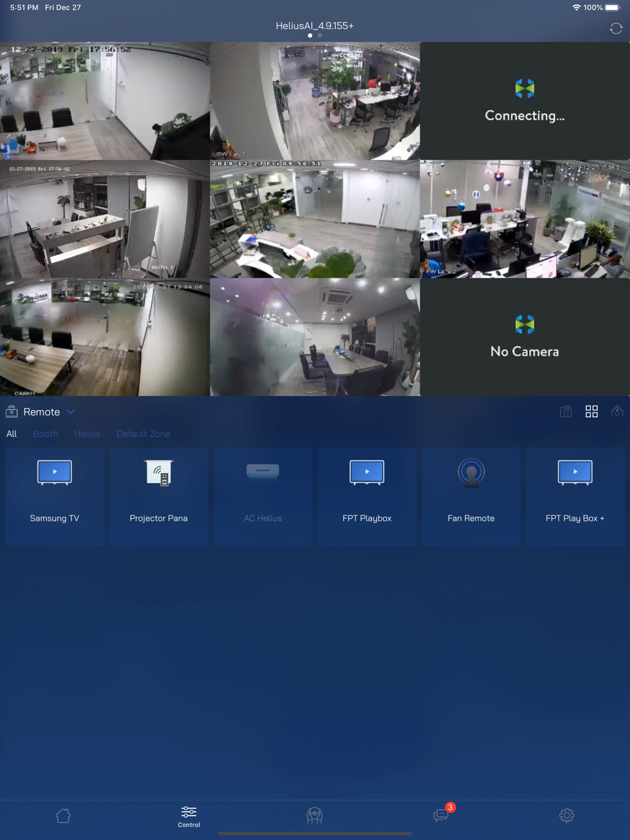
Task: Switch to the Helius zone tab
Action: click(x=87, y=434)
